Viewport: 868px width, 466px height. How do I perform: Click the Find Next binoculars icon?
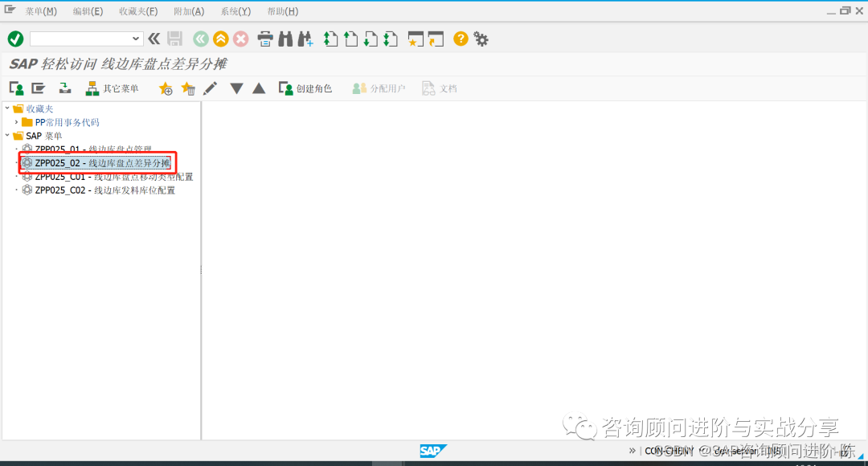coord(305,39)
